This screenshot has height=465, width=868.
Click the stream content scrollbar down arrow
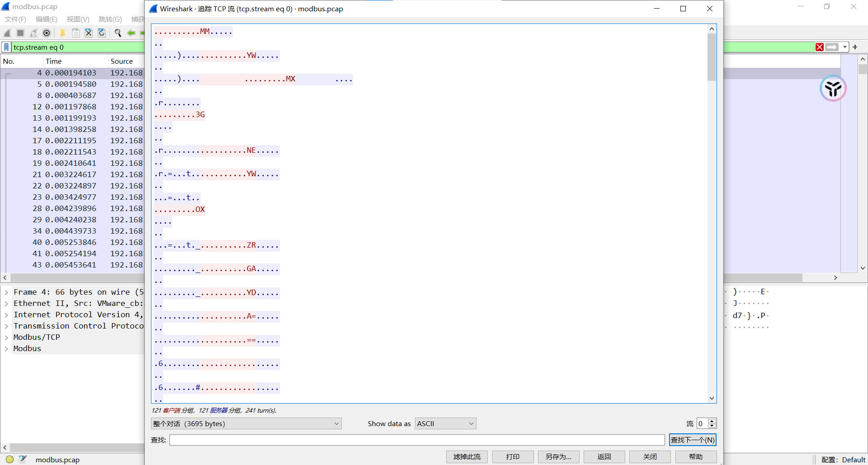pos(712,398)
